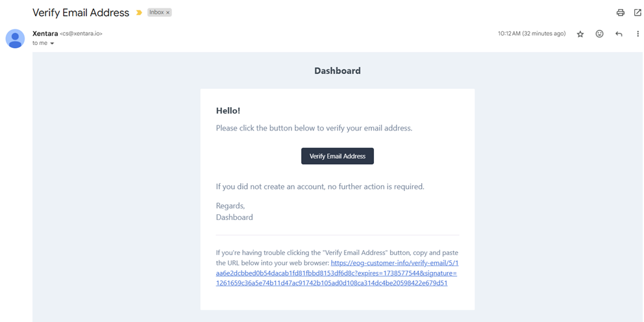
Task: Remove the Inbox label with its x
Action: pos(167,12)
